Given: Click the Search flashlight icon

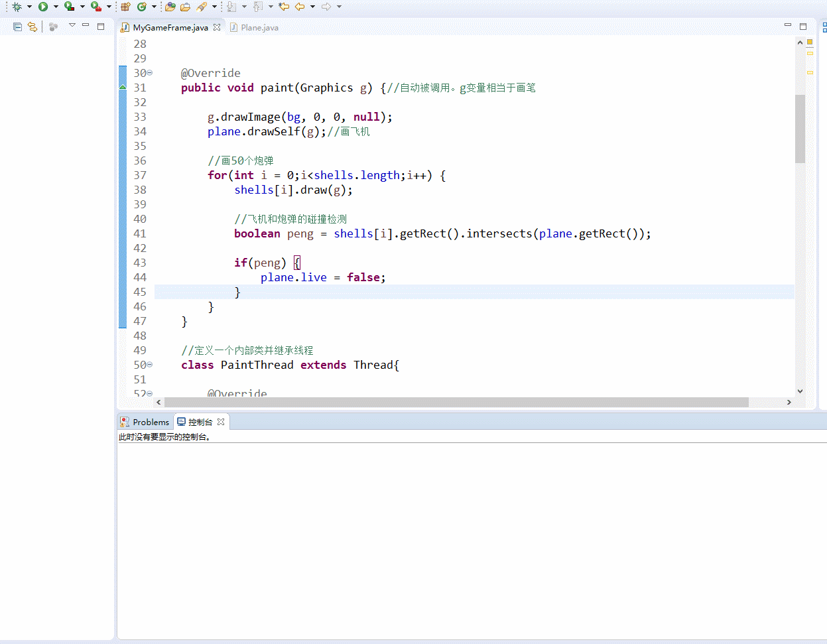Looking at the screenshot, I should (x=202, y=7).
